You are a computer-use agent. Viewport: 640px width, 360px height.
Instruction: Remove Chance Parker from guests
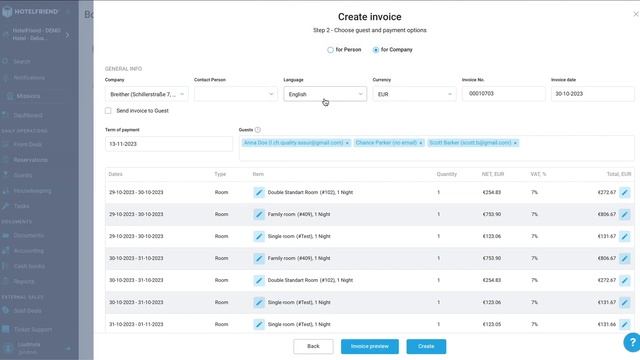pos(420,143)
